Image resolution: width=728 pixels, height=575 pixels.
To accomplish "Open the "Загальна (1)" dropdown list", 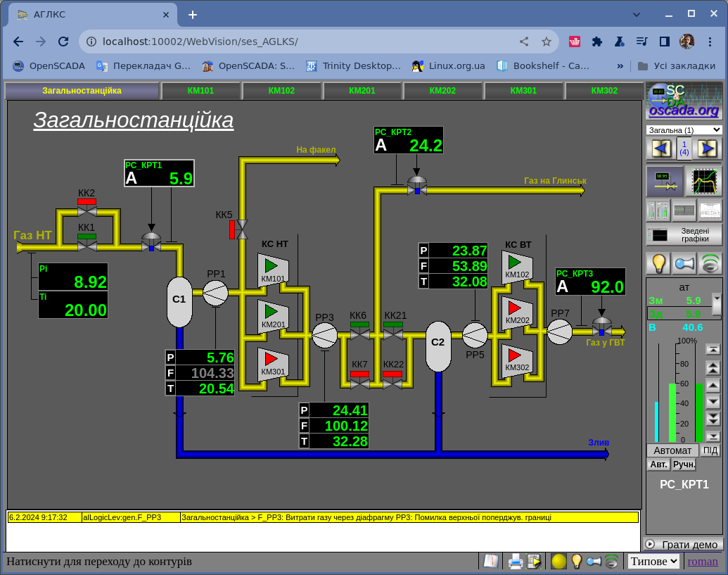I will coord(684,130).
